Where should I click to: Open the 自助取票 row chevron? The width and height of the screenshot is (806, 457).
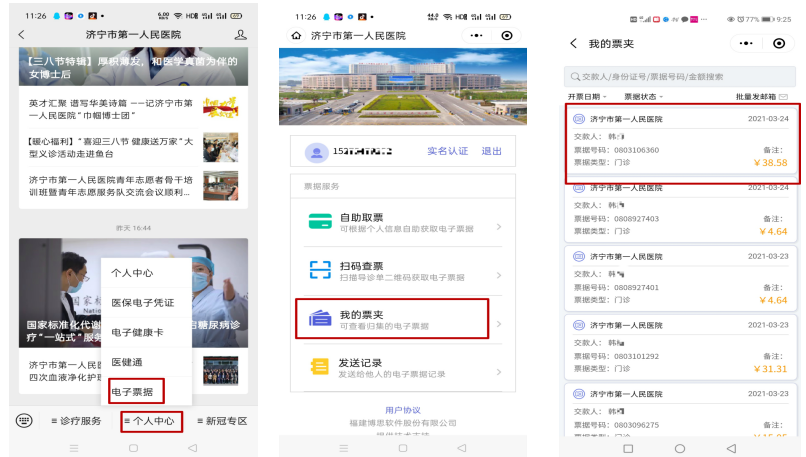(x=499, y=226)
